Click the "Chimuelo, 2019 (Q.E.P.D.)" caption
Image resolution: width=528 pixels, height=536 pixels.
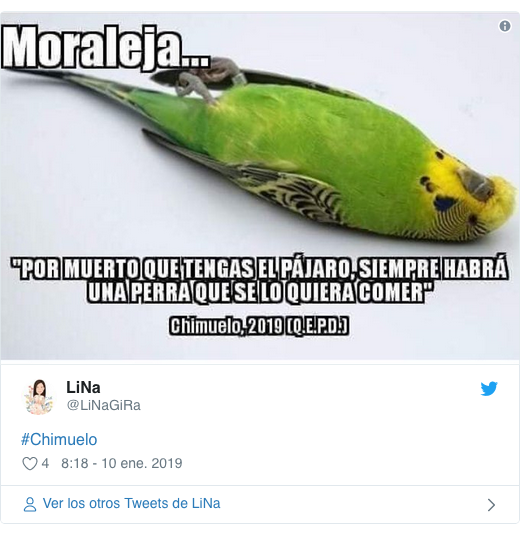tap(259, 326)
